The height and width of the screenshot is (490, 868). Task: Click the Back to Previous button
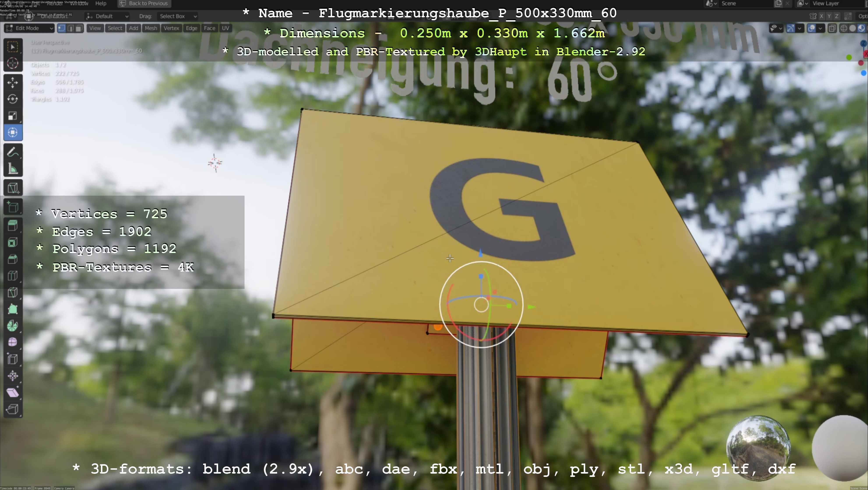pos(144,3)
